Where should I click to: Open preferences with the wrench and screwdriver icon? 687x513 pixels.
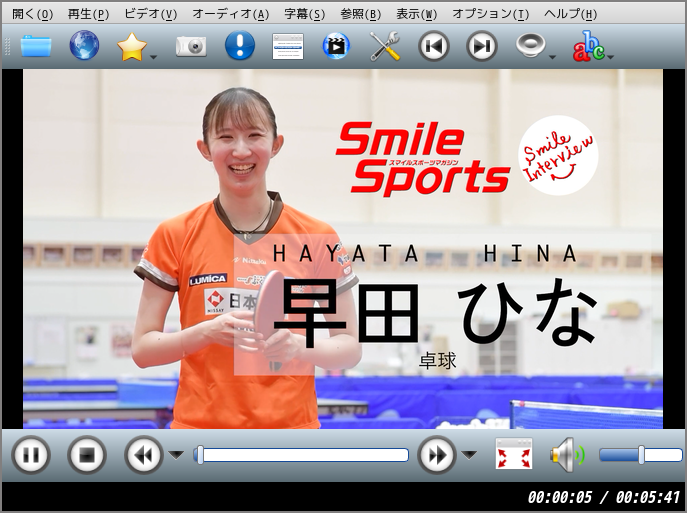[385, 46]
